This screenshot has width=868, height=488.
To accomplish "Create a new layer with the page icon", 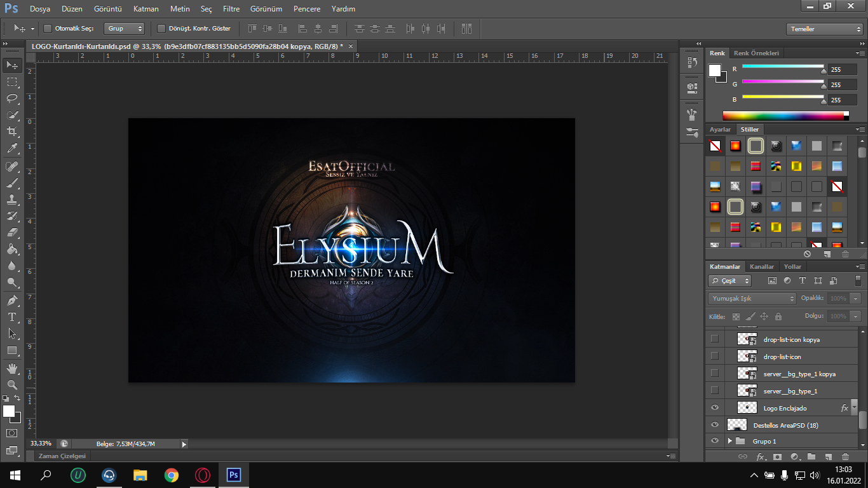I will (828, 456).
